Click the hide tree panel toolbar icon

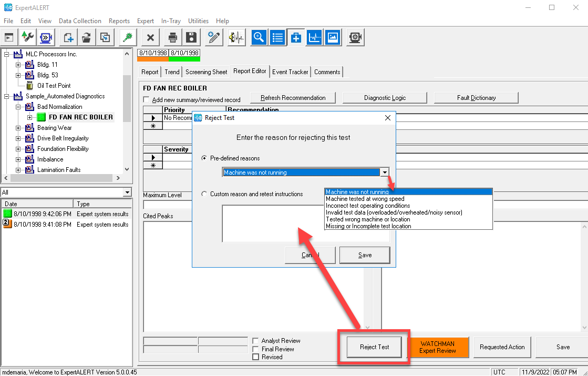[x=9, y=37]
